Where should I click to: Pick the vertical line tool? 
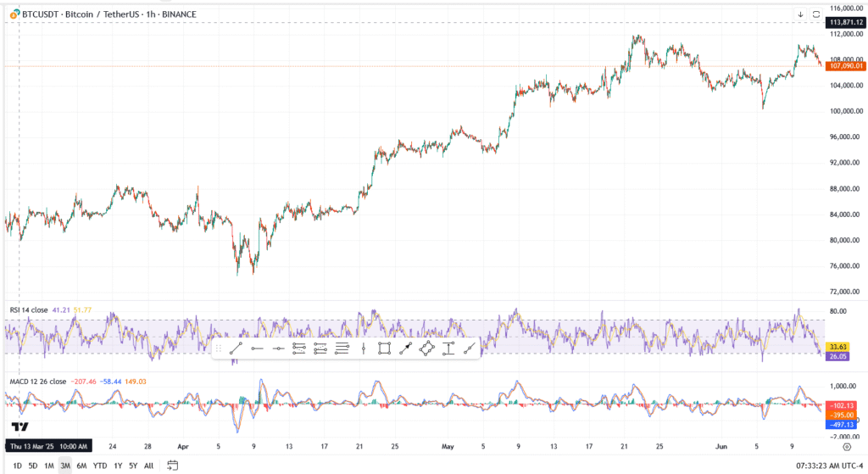(363, 349)
